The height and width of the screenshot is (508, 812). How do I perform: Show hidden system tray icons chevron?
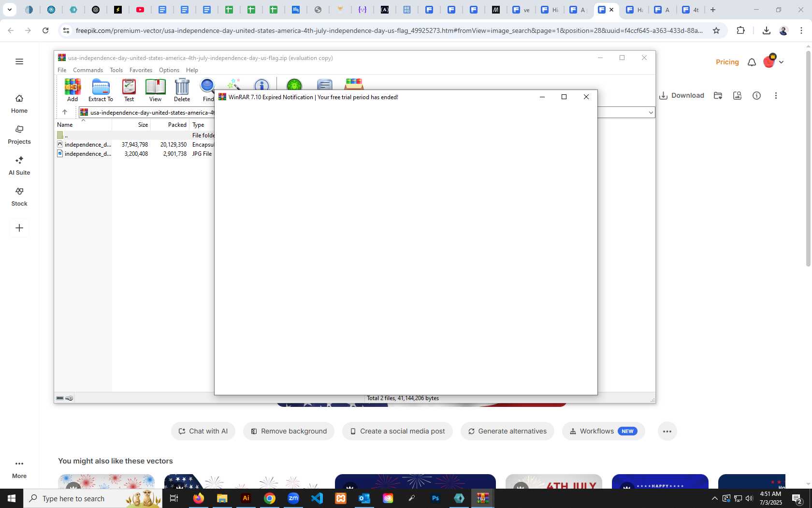coord(714,498)
